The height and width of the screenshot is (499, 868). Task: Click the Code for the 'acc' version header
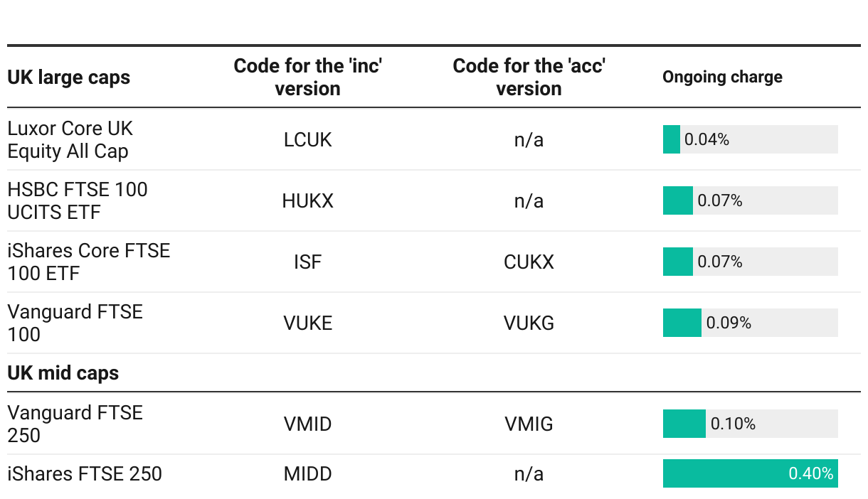coord(529,77)
